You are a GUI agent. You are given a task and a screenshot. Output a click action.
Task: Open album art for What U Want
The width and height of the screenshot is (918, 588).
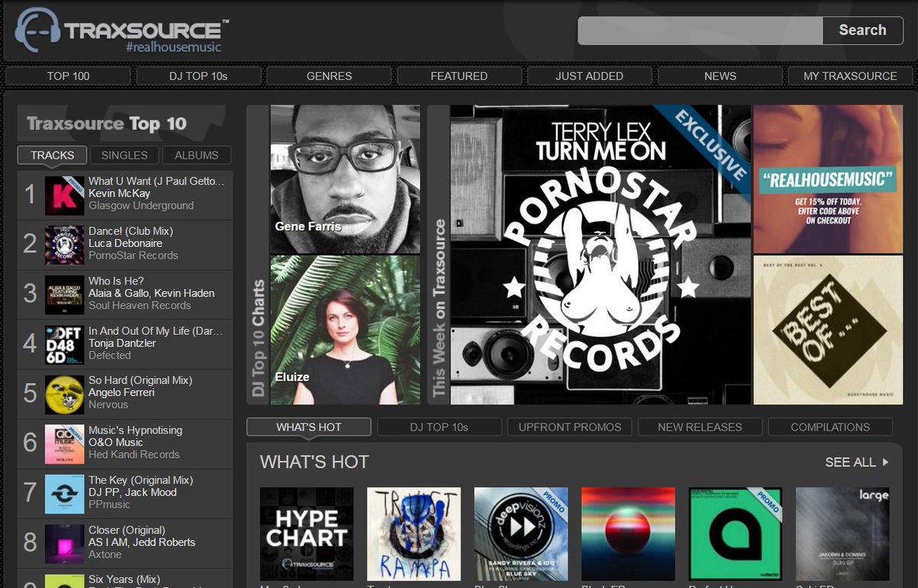coord(64,196)
